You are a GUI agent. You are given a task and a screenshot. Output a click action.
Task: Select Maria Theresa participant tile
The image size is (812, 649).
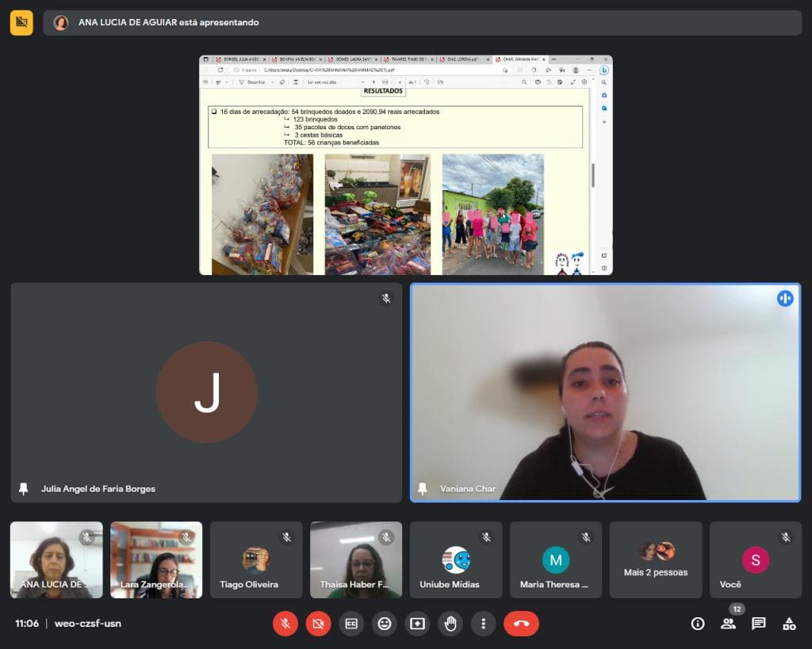pyautogui.click(x=556, y=560)
